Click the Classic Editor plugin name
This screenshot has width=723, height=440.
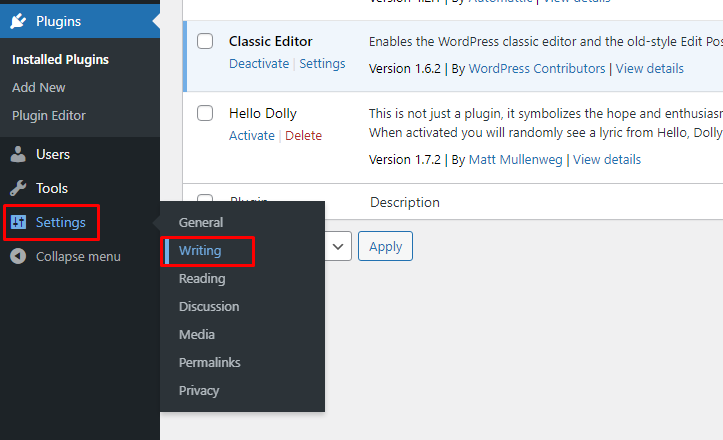[x=271, y=41]
